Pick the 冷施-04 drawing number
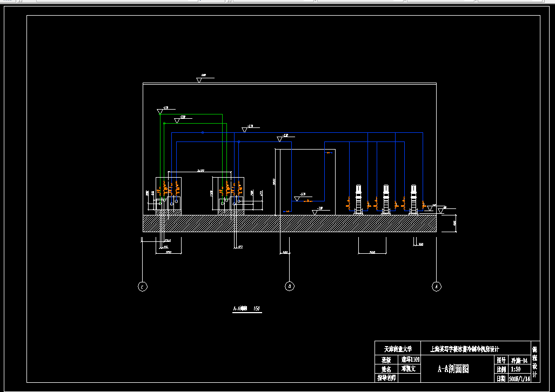The width and height of the screenshot is (555, 392). pyautogui.click(x=520, y=361)
